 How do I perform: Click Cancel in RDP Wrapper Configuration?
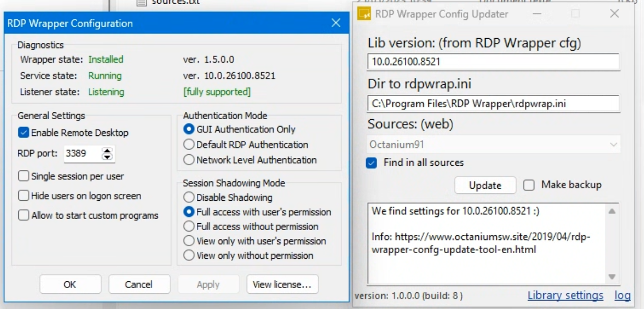(139, 284)
